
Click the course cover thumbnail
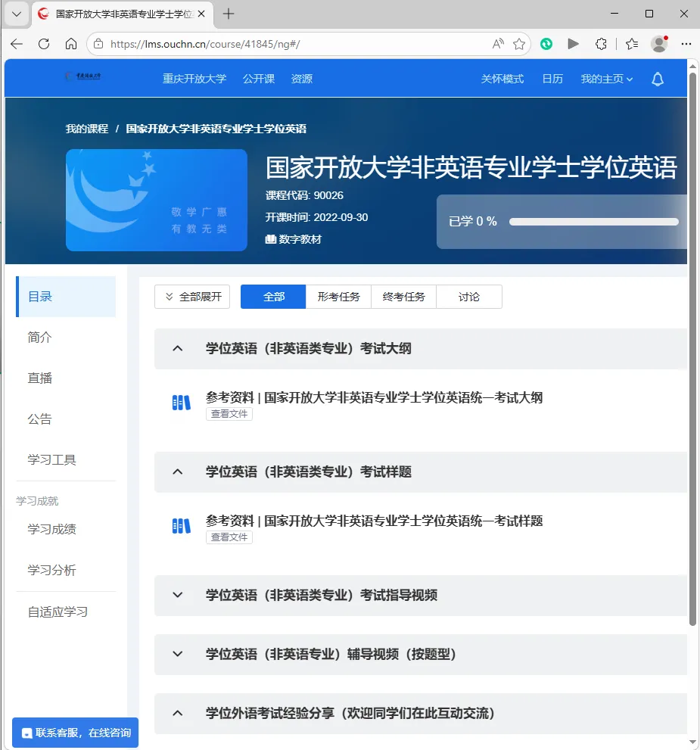[157, 200]
